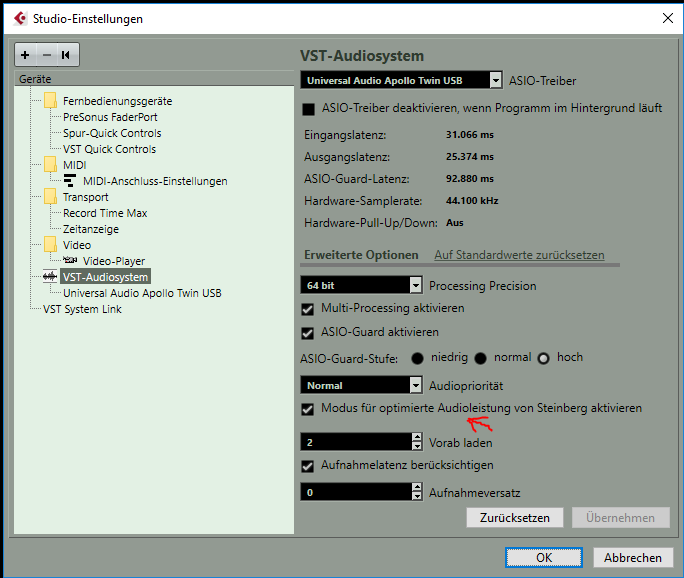Set ASIO-Guard-Stufe to hoch

(x=544, y=359)
